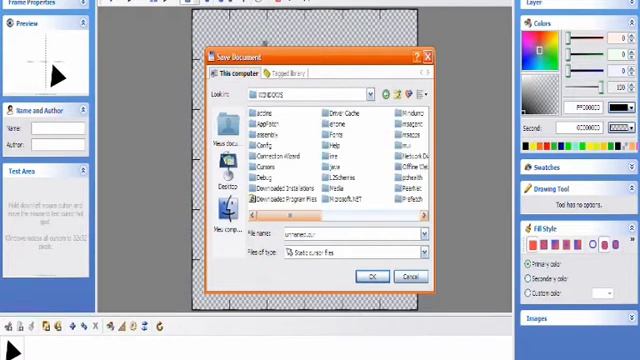
Task: Click the yellow copy frames icon in bottom toolbar
Action: tap(46, 326)
